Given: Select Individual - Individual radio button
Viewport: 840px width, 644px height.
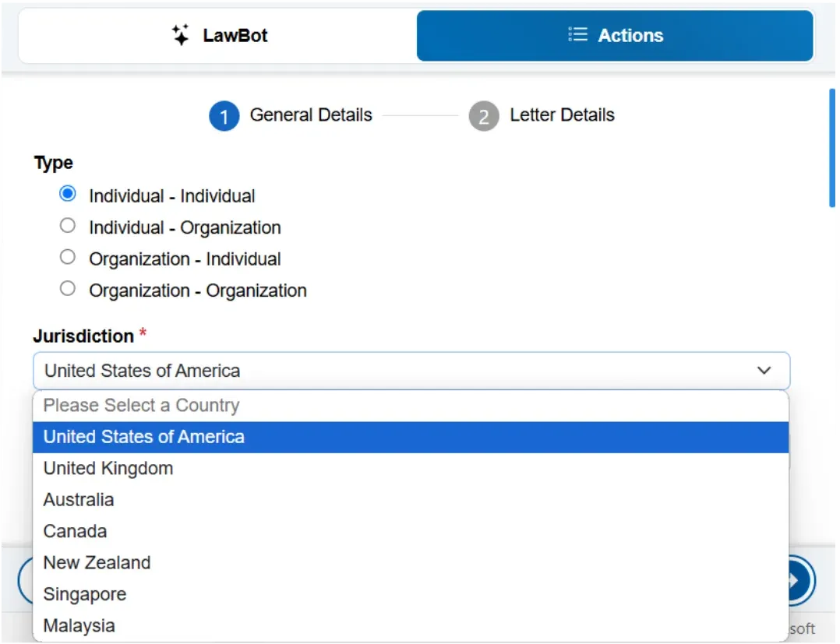Looking at the screenshot, I should (68, 194).
